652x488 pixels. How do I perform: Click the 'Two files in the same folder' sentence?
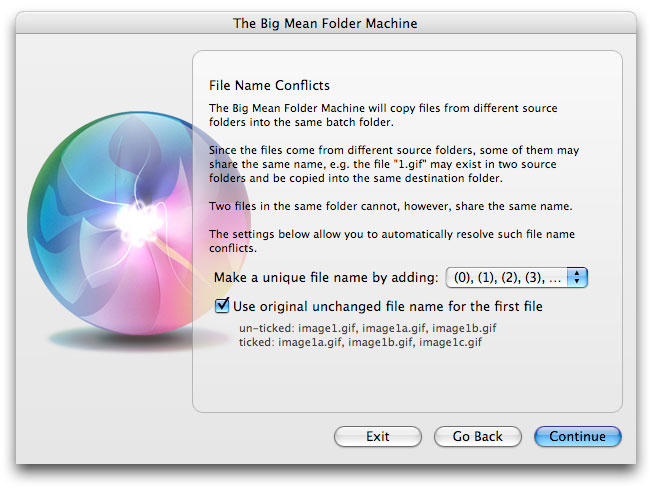[x=390, y=206]
